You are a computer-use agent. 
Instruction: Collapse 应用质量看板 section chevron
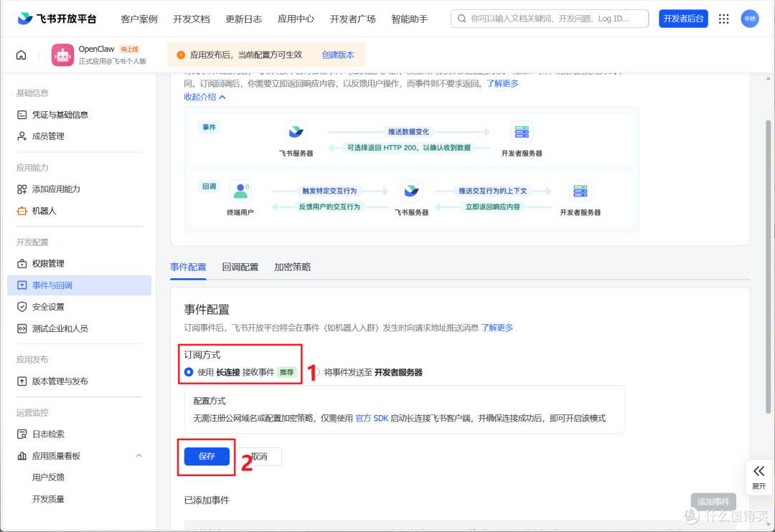pos(139,456)
